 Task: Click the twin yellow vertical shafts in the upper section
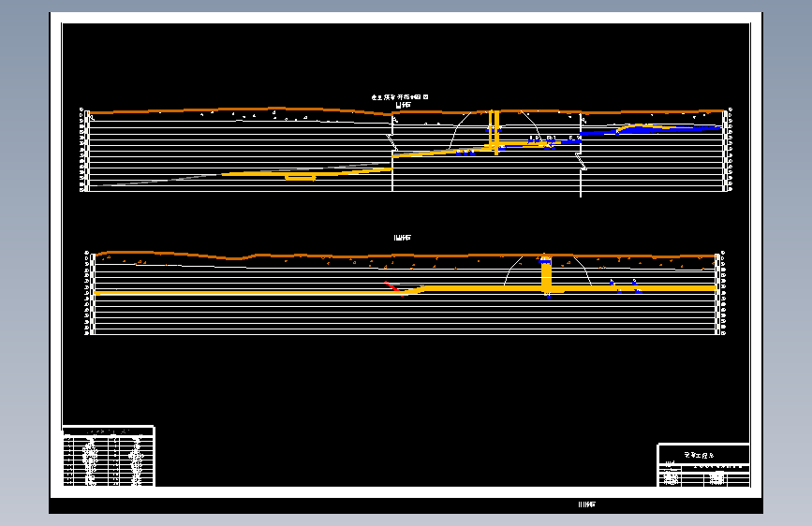[x=494, y=132]
